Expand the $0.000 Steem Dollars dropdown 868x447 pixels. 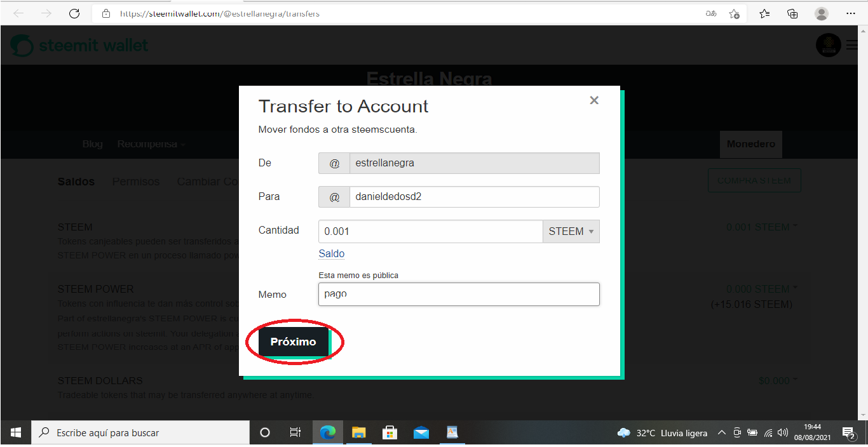pos(778,381)
